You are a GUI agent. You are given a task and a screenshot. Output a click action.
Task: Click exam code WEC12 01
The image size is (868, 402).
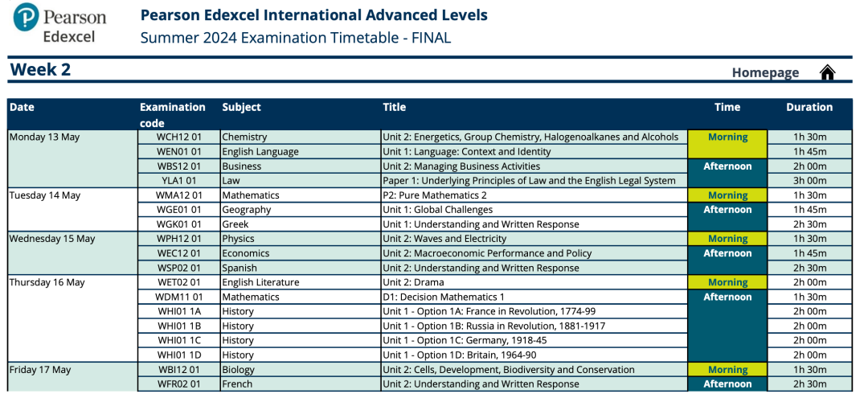178,253
